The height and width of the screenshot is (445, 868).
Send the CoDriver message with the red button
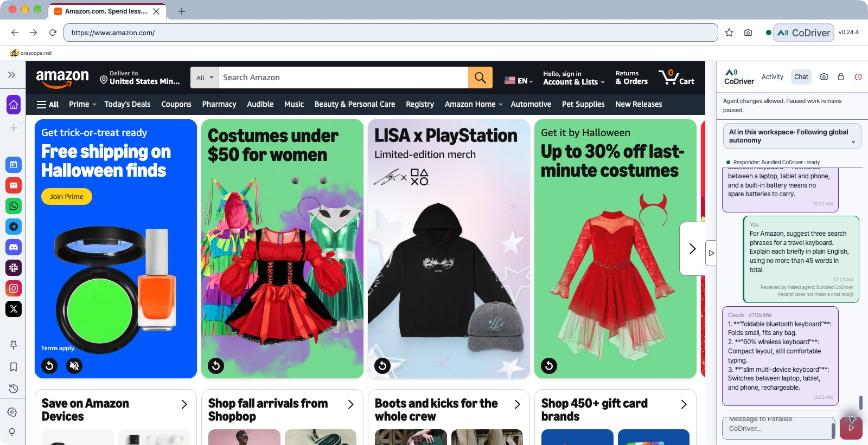851,428
